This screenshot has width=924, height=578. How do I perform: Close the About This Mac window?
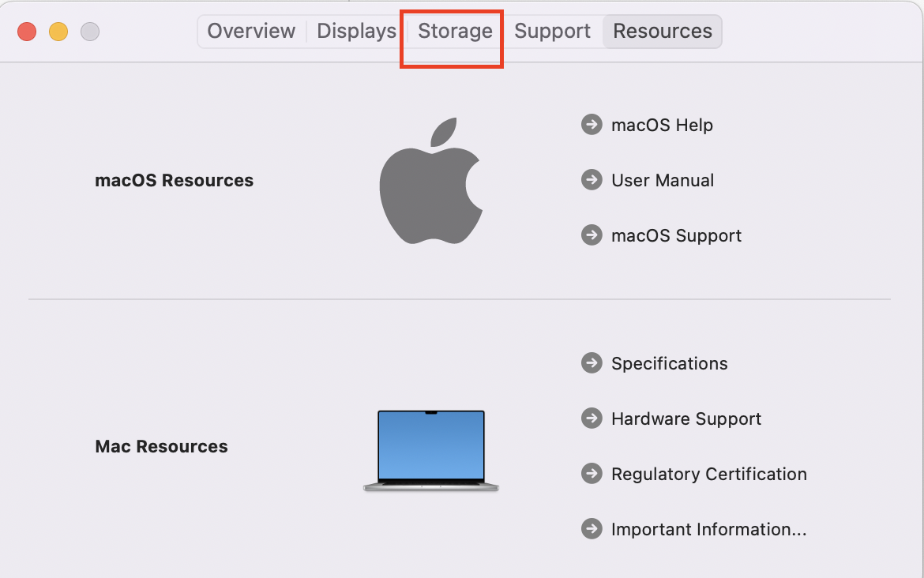27,32
